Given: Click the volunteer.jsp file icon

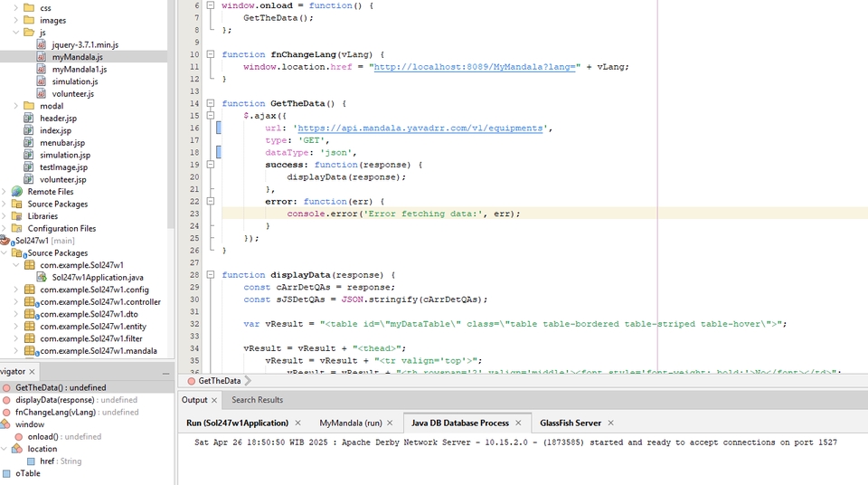Looking at the screenshot, I should (x=29, y=179).
